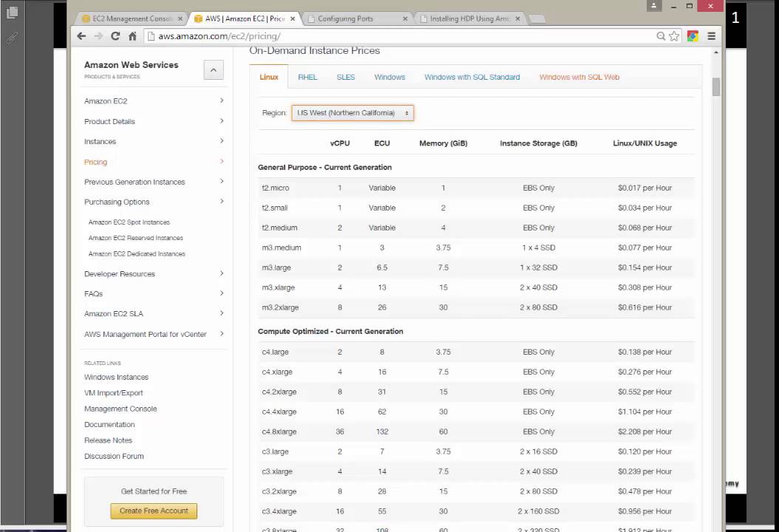Switch to the EC2 Management Console tab

coord(131,18)
